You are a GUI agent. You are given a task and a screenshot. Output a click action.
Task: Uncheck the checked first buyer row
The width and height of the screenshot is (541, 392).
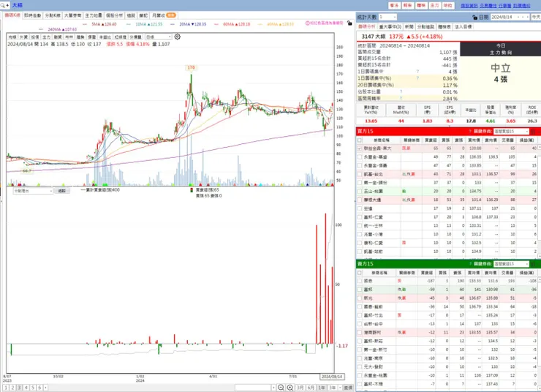360,148
